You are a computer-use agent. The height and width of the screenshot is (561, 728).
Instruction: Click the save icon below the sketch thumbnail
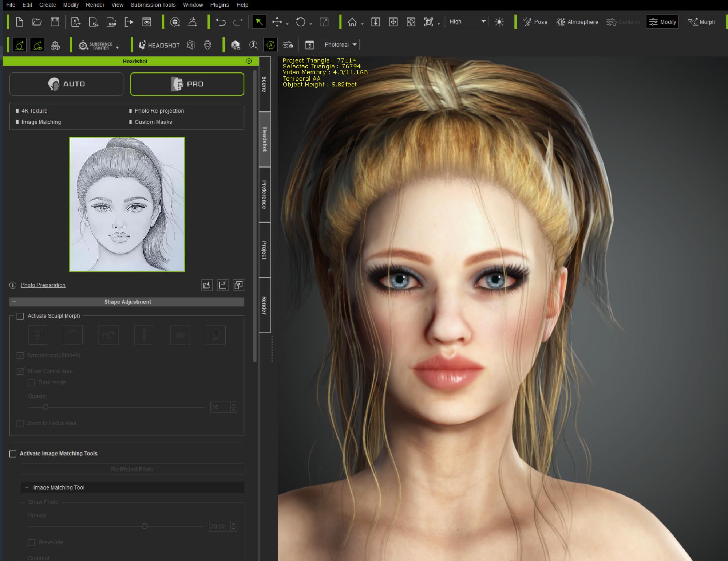(x=223, y=285)
